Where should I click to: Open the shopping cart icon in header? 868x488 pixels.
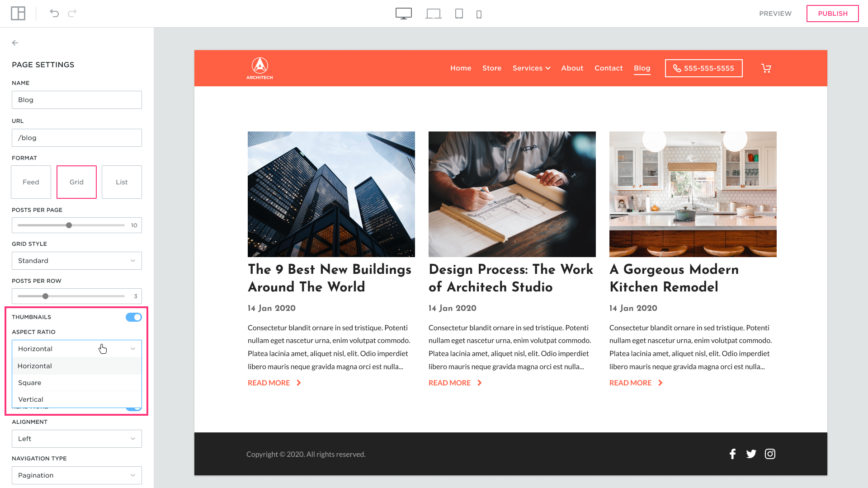pos(766,68)
